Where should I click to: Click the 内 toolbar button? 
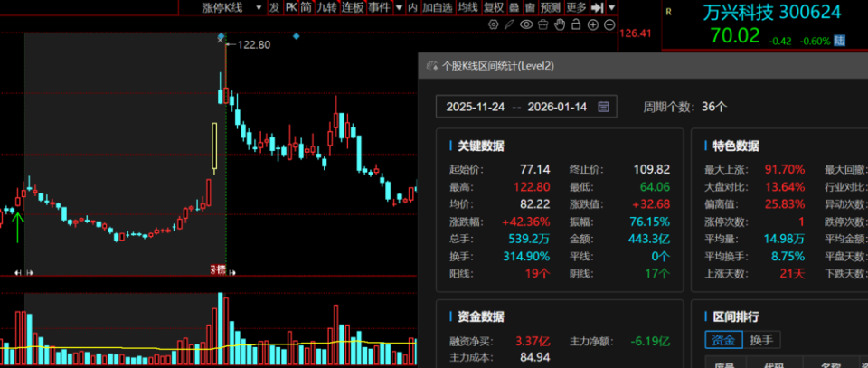click(x=412, y=7)
